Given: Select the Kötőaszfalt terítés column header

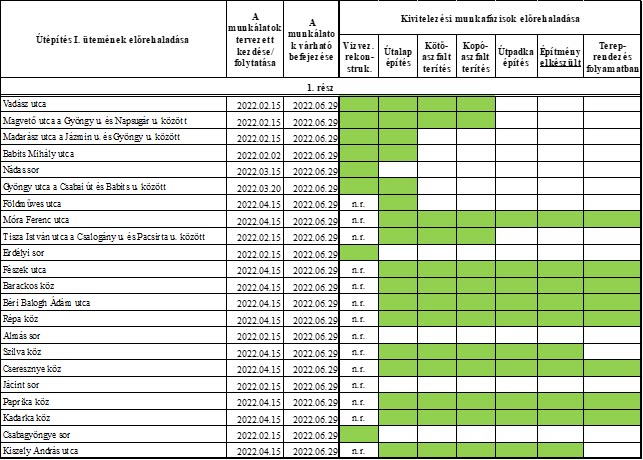Looking at the screenshot, I should coord(436,56).
